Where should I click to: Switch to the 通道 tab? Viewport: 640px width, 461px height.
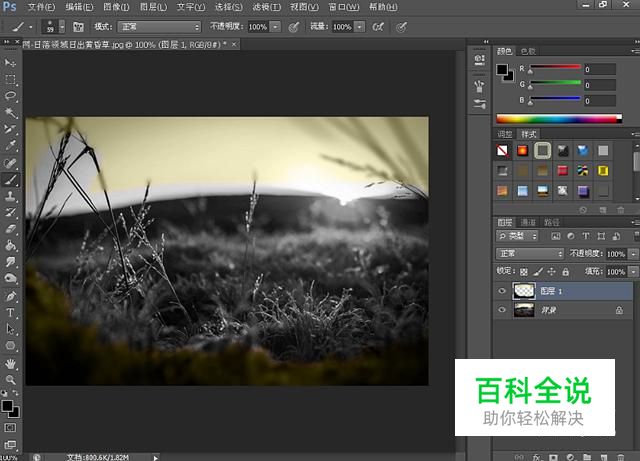tap(528, 222)
